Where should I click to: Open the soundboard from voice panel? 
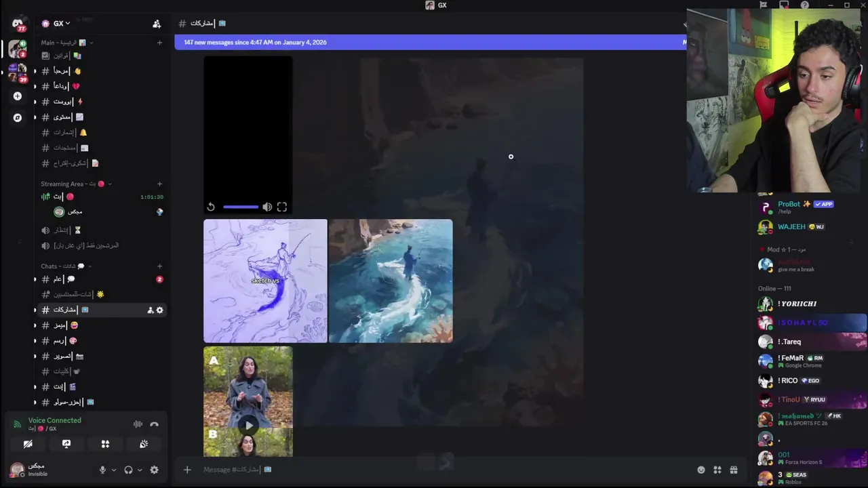(x=144, y=444)
